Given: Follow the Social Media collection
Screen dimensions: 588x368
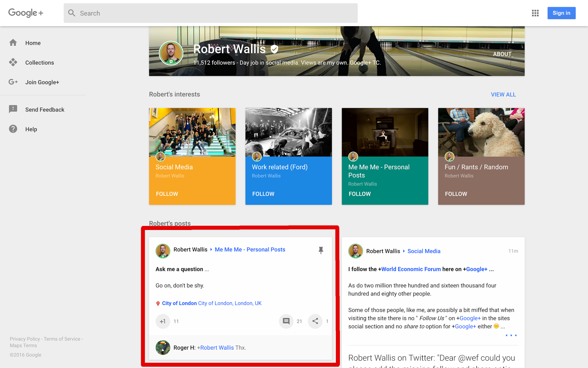Looking at the screenshot, I should click(167, 194).
